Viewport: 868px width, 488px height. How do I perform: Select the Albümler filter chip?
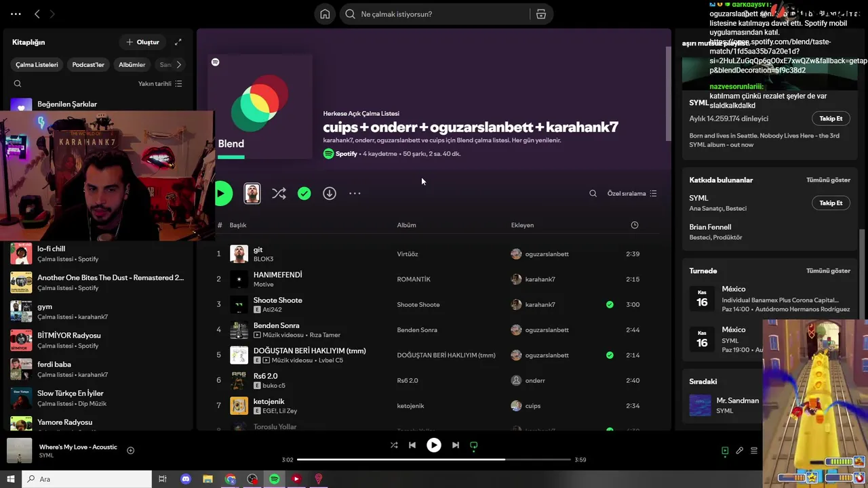tap(132, 64)
